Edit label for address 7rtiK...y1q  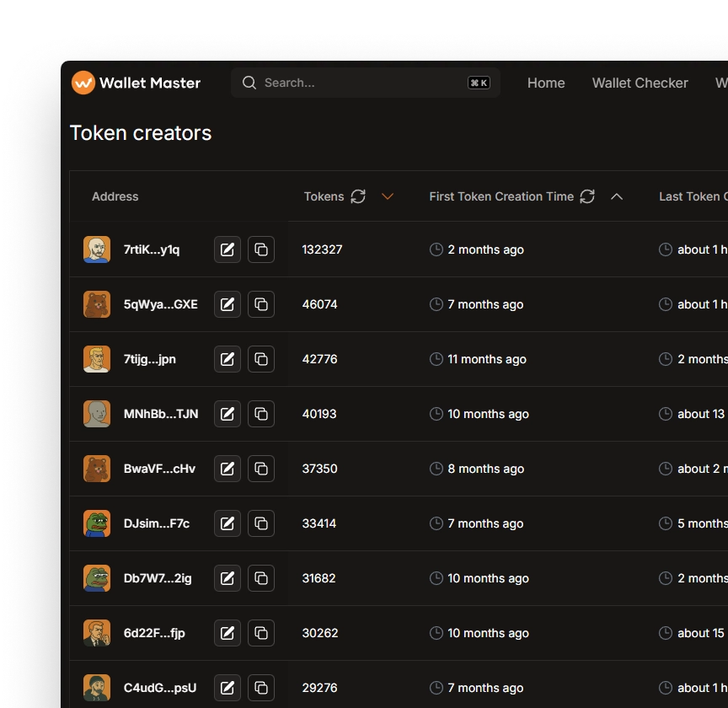coord(227,249)
